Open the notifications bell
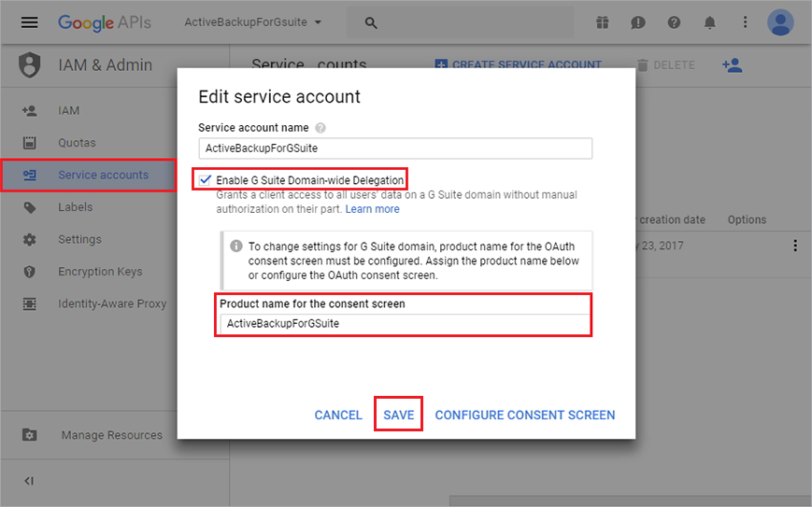Image resolution: width=812 pixels, height=507 pixels. [x=709, y=22]
